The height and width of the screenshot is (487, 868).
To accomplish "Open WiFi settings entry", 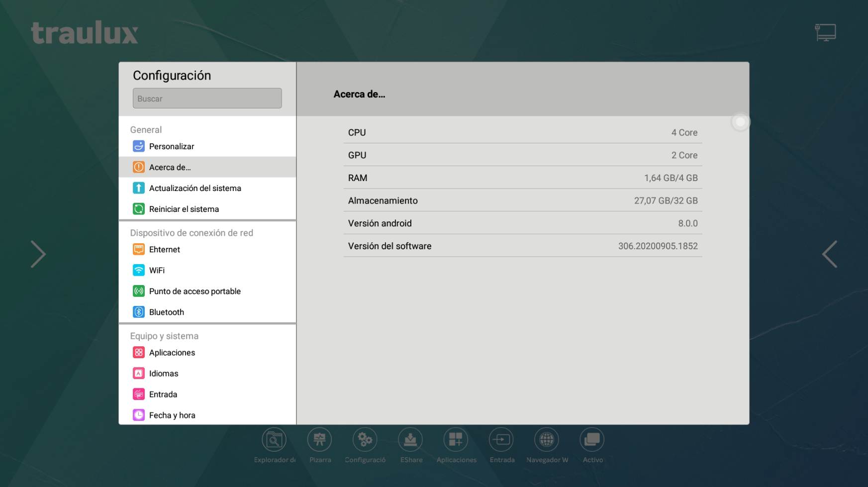I will (x=207, y=270).
